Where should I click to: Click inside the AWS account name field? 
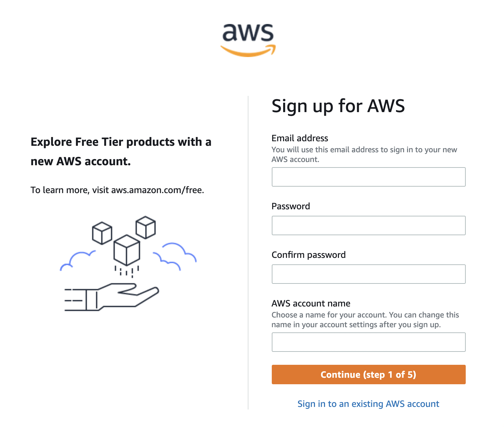tap(368, 342)
